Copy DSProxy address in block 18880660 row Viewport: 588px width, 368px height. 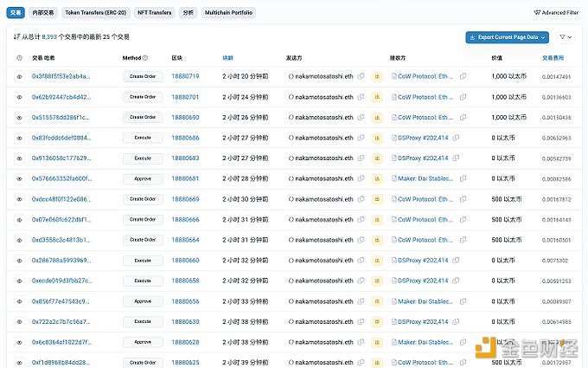pyautogui.click(x=456, y=261)
